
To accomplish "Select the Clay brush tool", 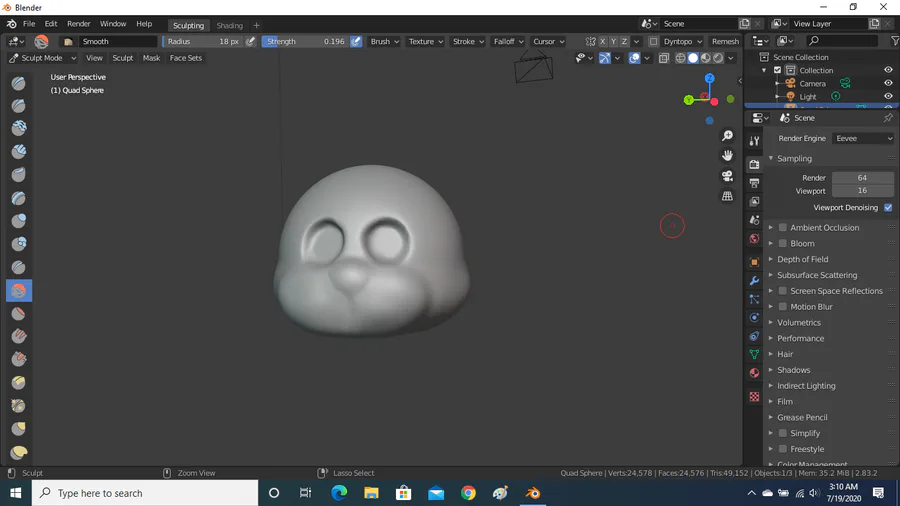I will (18, 128).
